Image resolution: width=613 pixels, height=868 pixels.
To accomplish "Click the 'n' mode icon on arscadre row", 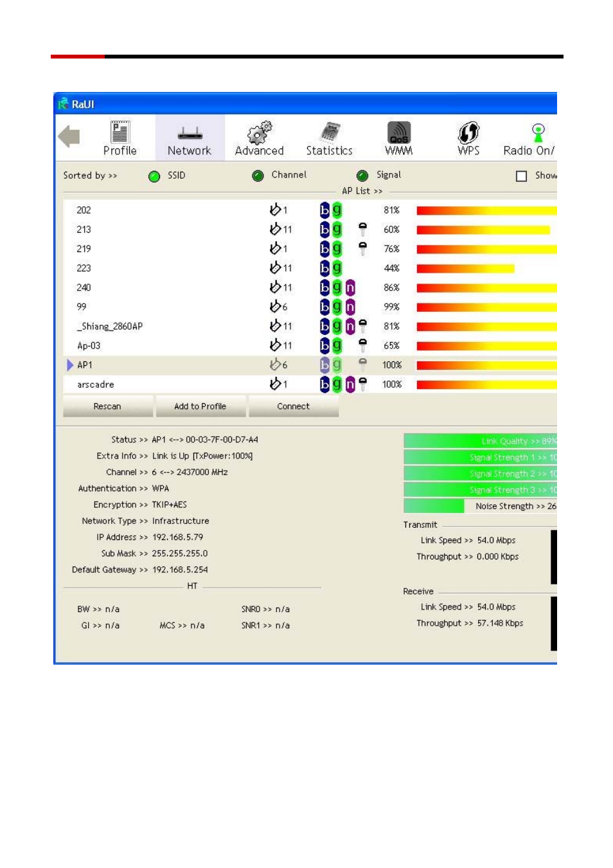I will [x=350, y=384].
